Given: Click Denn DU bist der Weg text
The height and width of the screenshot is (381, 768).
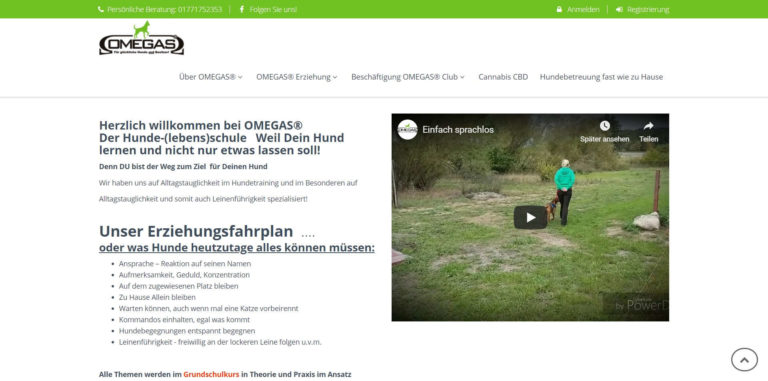Looking at the screenshot, I should [x=183, y=167].
